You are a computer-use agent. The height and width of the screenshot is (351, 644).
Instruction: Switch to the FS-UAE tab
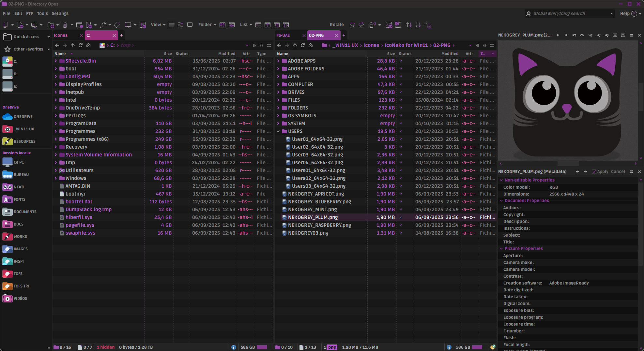283,35
